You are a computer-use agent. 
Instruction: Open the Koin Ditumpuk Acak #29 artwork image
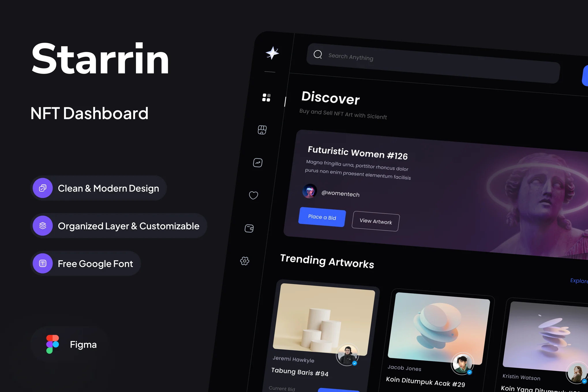click(x=439, y=328)
